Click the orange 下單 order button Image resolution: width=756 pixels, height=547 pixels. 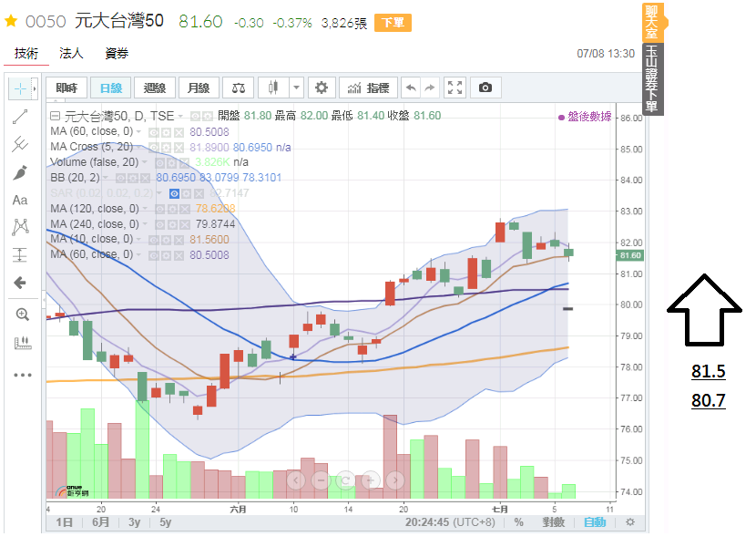point(393,23)
